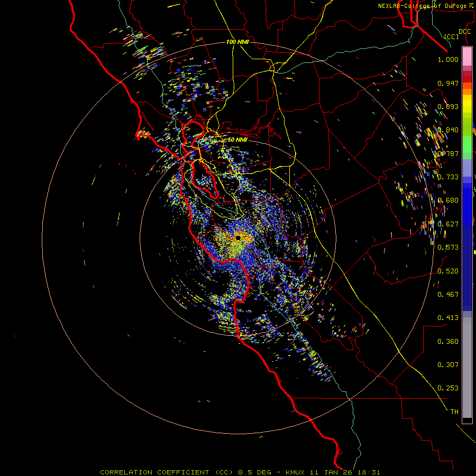The width and height of the screenshot is (476, 476).
Task: Select the 1.000 legend value
Action: pyautogui.click(x=448, y=59)
